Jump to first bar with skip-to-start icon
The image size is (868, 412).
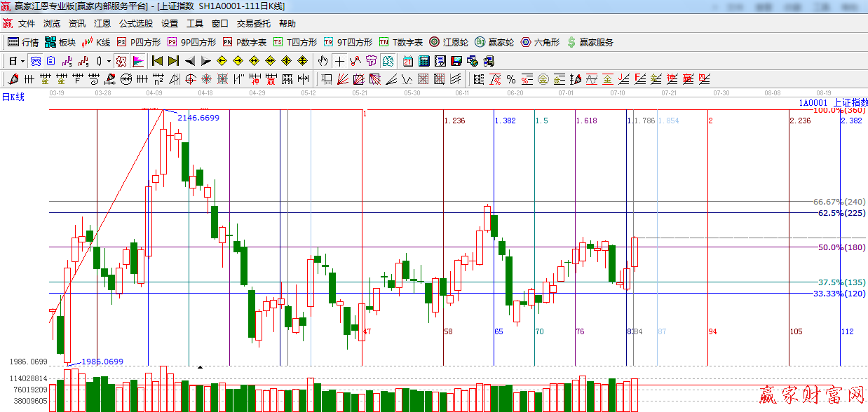click(158, 61)
